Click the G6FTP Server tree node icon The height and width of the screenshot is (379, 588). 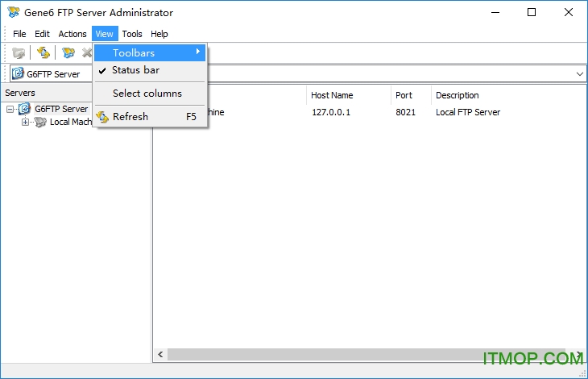pyautogui.click(x=25, y=109)
